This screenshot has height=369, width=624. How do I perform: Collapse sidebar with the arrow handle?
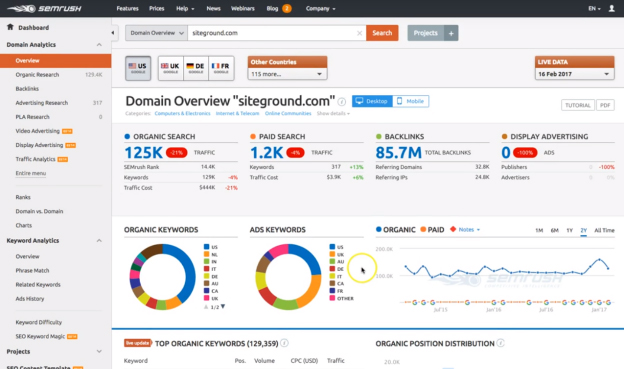[x=113, y=33]
